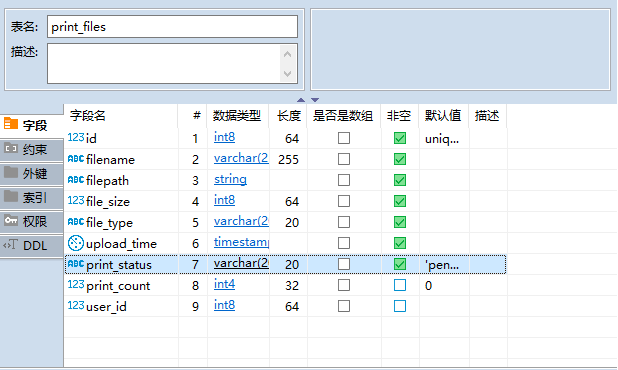Click the DDL text icon in sidebar
The height and width of the screenshot is (370, 618).
coord(11,245)
